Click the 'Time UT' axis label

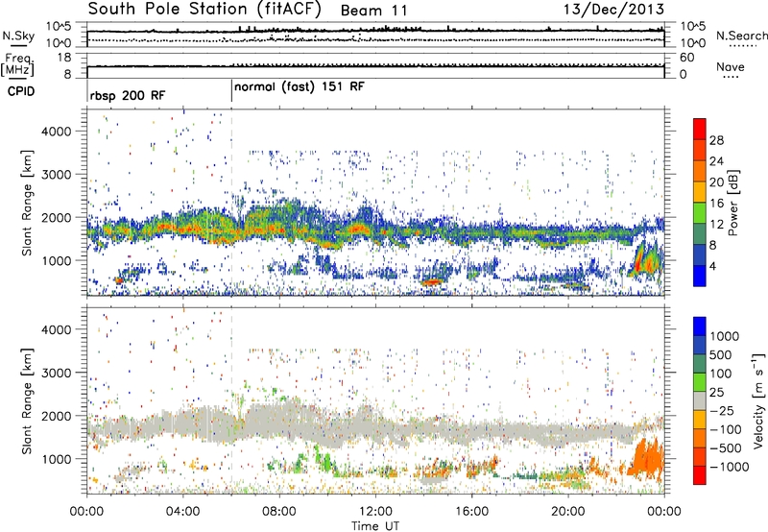(375, 526)
